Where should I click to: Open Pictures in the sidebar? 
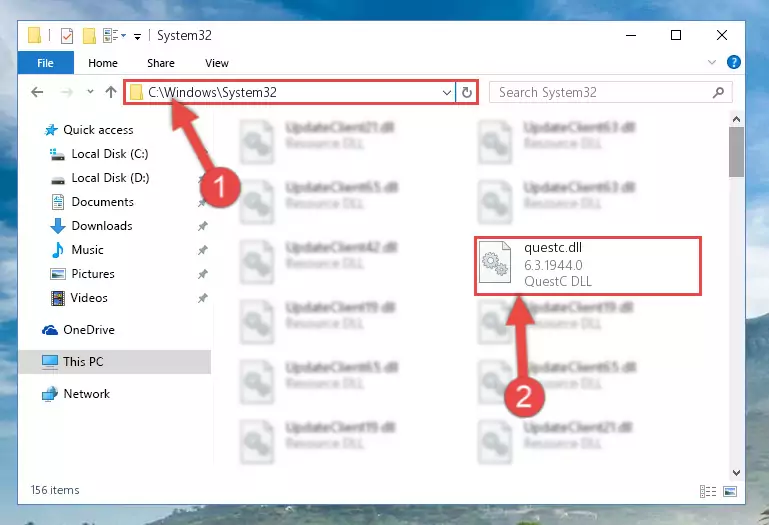[93, 274]
